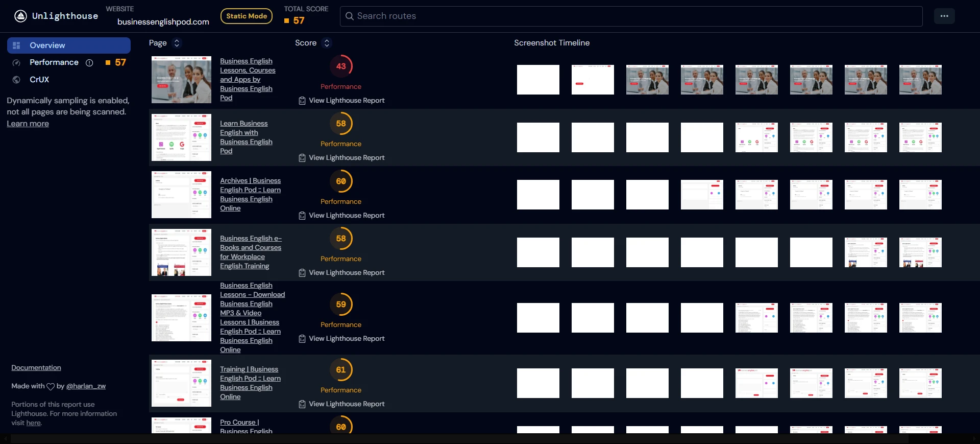Click report icon in Download MP3 & Video row
The height and width of the screenshot is (444, 980).
coord(302,339)
